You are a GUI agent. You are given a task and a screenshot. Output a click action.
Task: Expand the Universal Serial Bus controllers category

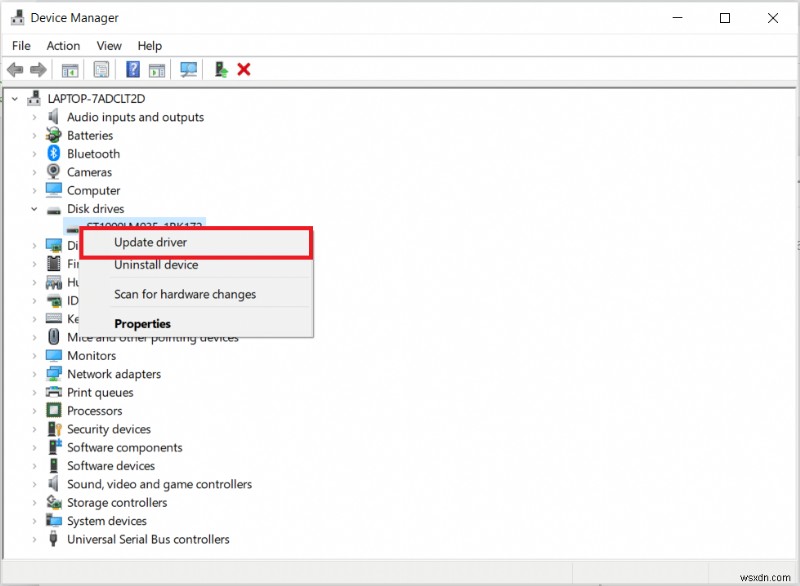coord(33,539)
